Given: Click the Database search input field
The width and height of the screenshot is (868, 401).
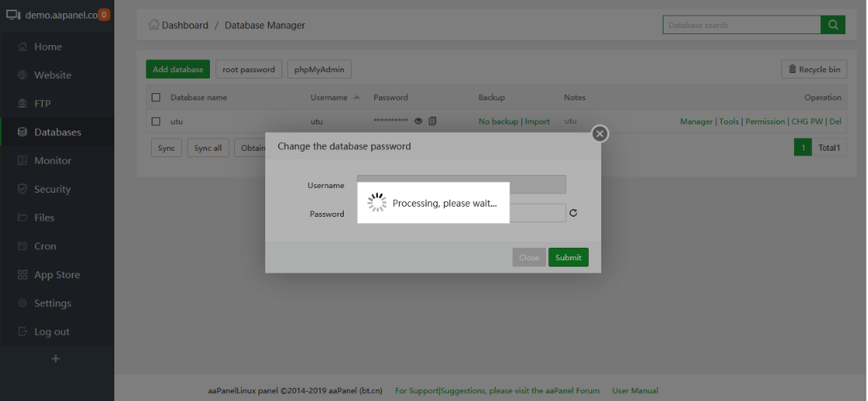Looking at the screenshot, I should (x=742, y=25).
